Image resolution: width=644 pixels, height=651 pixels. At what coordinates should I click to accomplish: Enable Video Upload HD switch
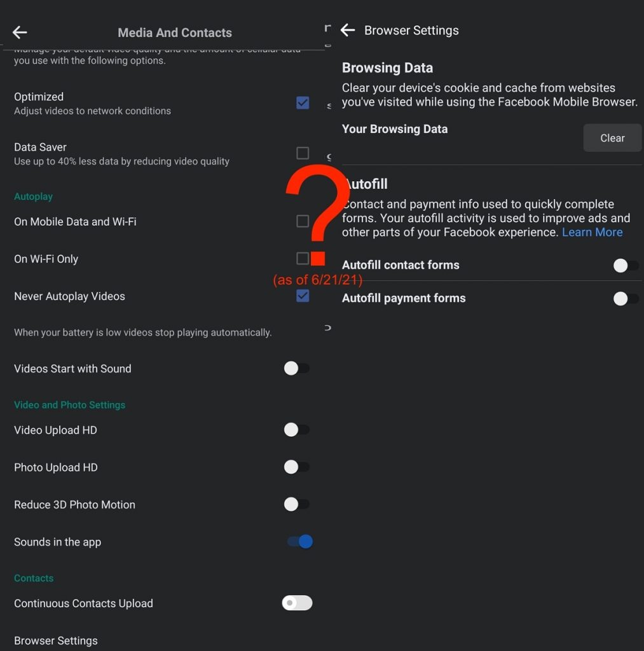tap(297, 430)
